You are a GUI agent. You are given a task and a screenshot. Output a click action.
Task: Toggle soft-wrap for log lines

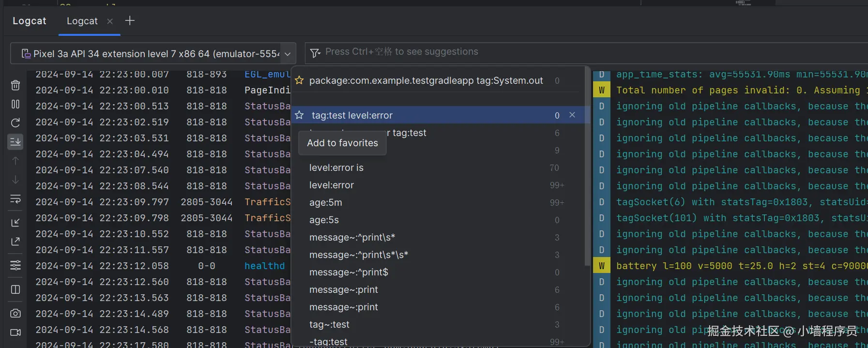click(15, 199)
